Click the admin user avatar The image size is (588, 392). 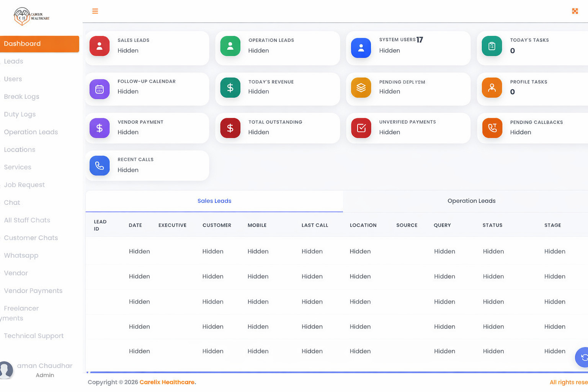click(x=6, y=370)
